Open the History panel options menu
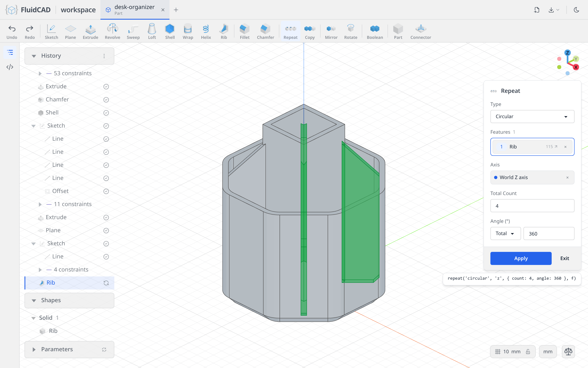This screenshot has height=368, width=588. point(104,56)
